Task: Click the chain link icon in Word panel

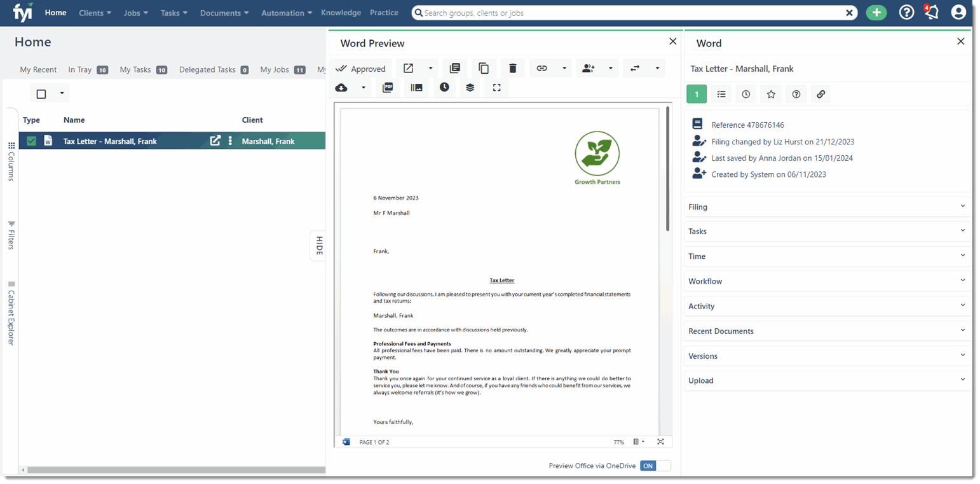Action: [x=820, y=94]
